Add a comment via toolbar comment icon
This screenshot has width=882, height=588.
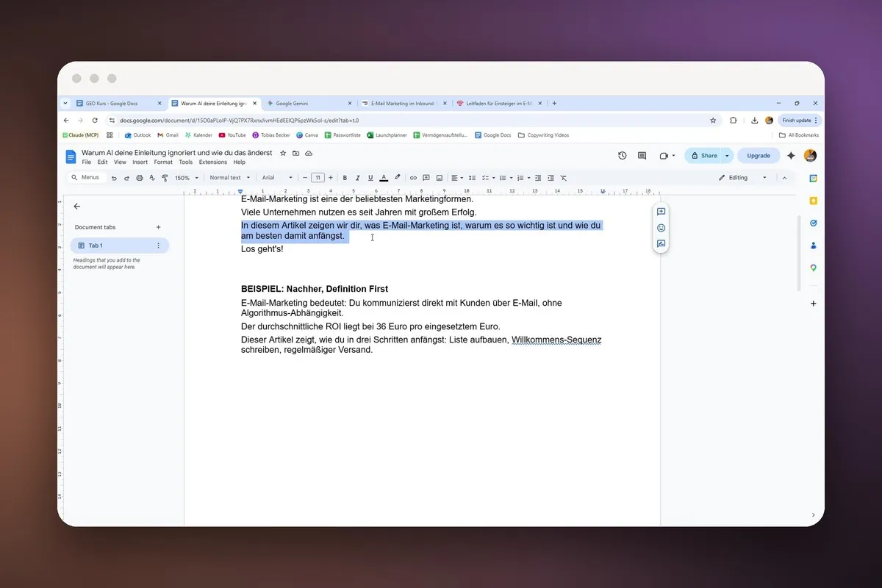pyautogui.click(x=426, y=178)
